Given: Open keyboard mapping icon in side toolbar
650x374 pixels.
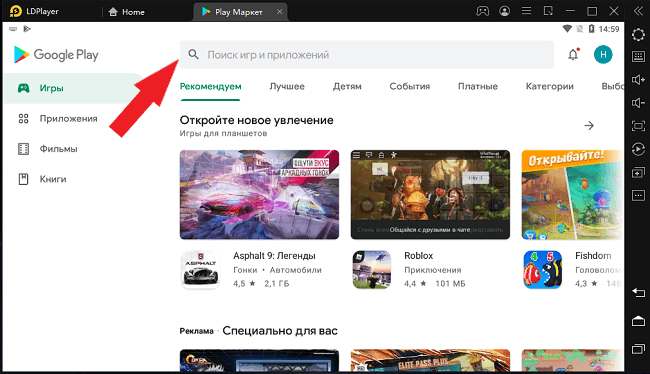Looking at the screenshot, I should click(638, 56).
